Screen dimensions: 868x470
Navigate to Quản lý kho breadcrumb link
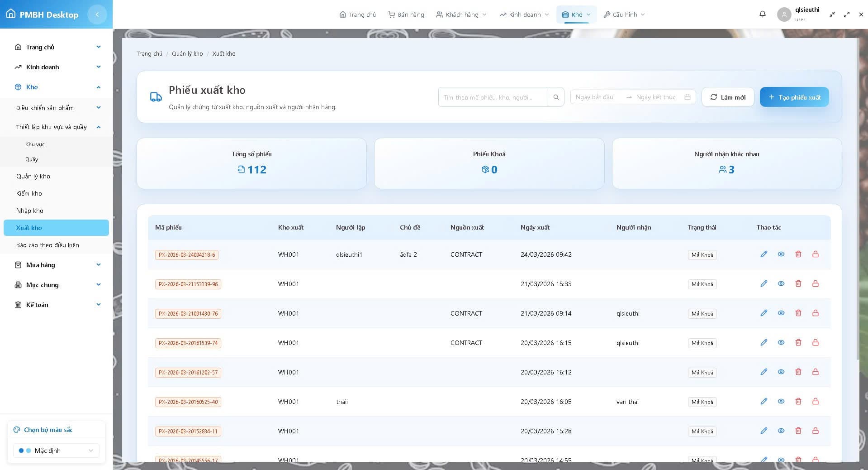click(187, 53)
